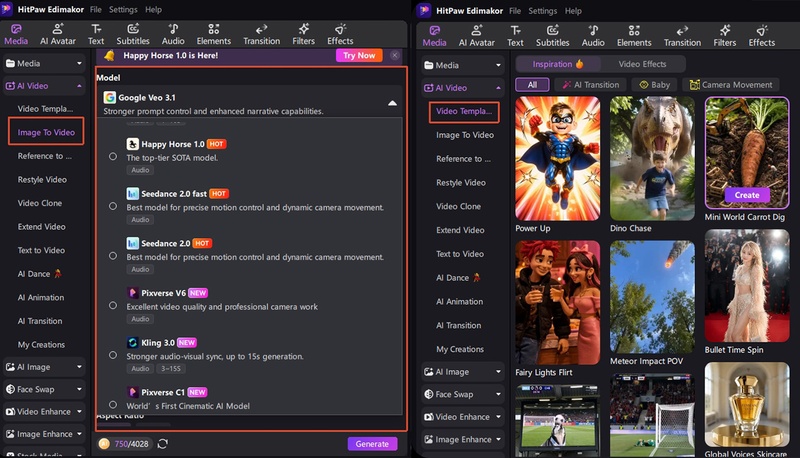Open Settings menu in left window
The width and height of the screenshot is (800, 458).
(x=122, y=9)
